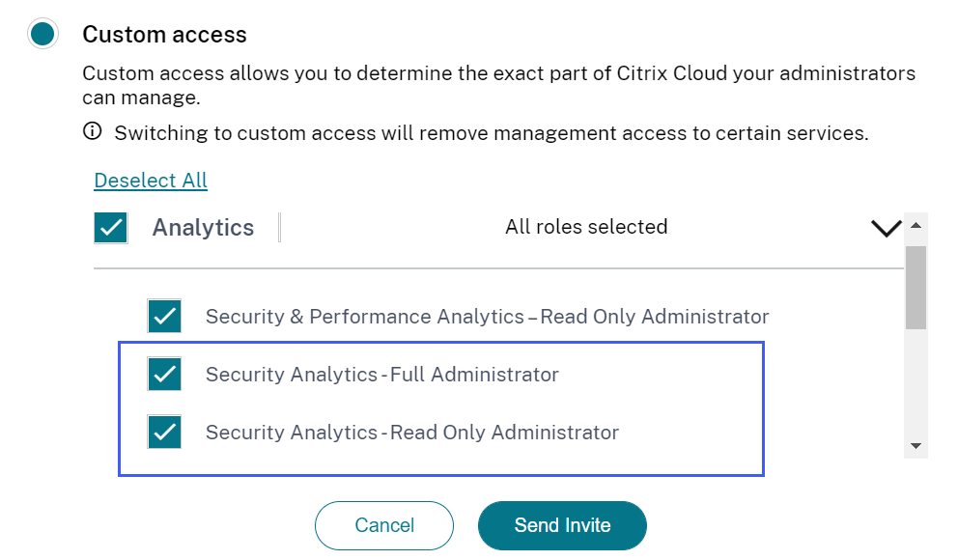Screen dimensions: 958x560
Task: Click the Security Analytics-Full Administrator label
Action: tap(381, 375)
